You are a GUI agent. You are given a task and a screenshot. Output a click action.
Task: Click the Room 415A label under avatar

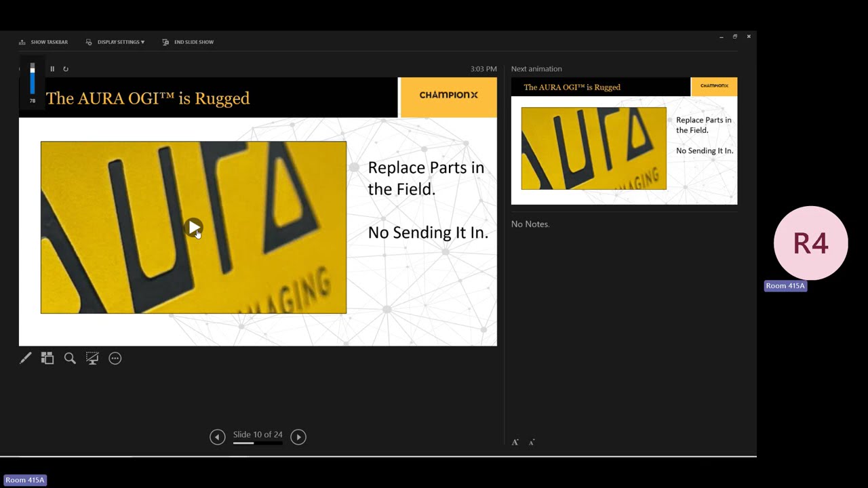tap(785, 286)
